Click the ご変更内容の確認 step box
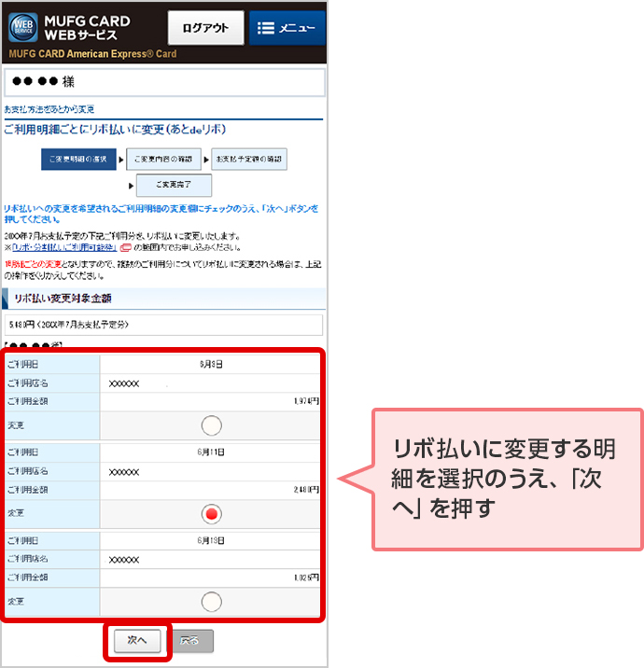Screen dimensions: 644x668 click(164, 160)
